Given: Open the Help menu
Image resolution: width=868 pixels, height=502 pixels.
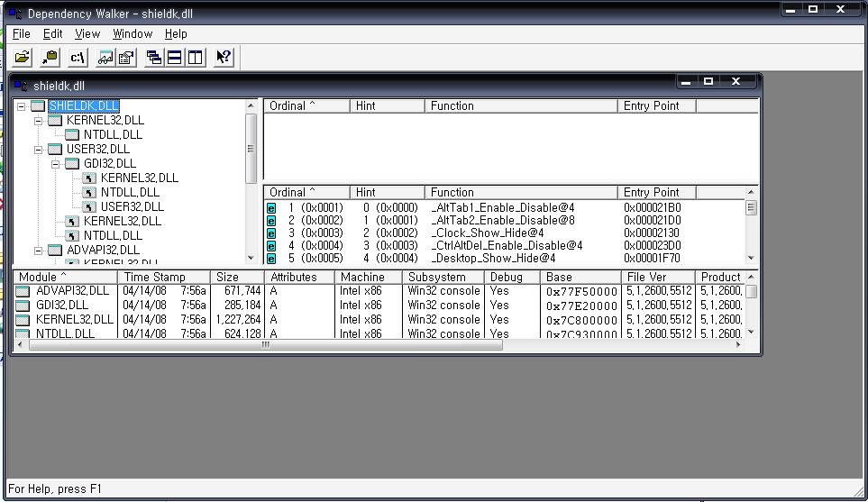Looking at the screenshot, I should [x=176, y=33].
